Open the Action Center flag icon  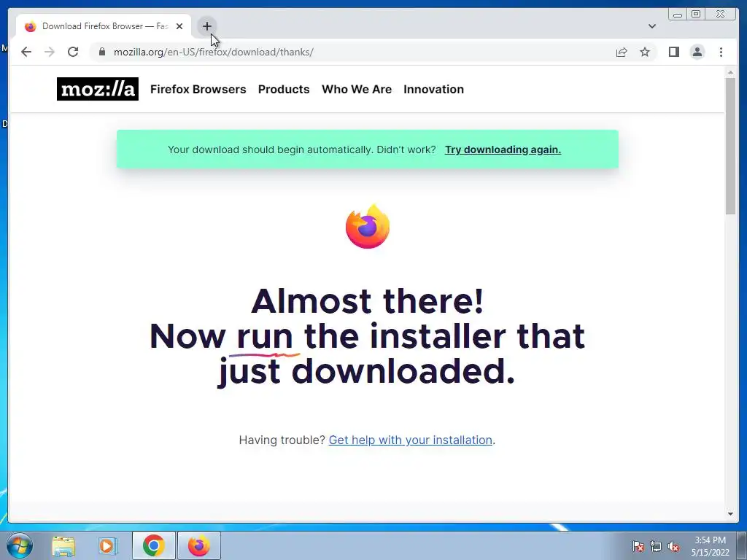(x=638, y=546)
